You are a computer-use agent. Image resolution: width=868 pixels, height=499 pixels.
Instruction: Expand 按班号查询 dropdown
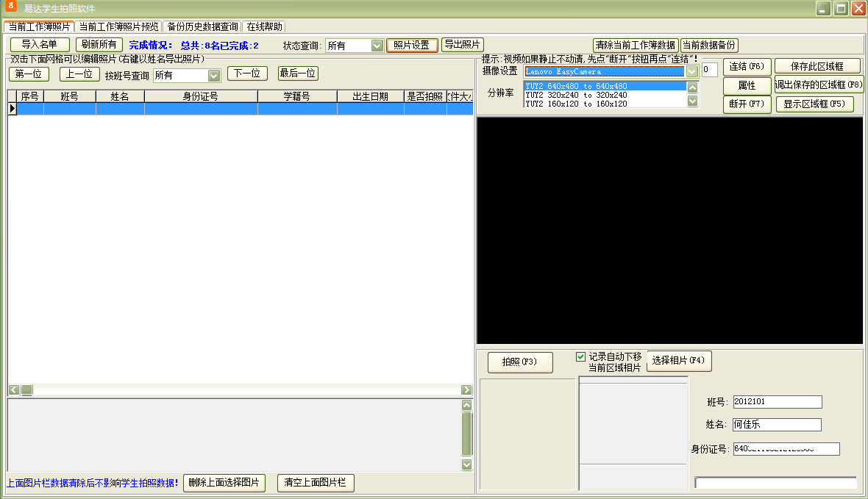click(213, 75)
